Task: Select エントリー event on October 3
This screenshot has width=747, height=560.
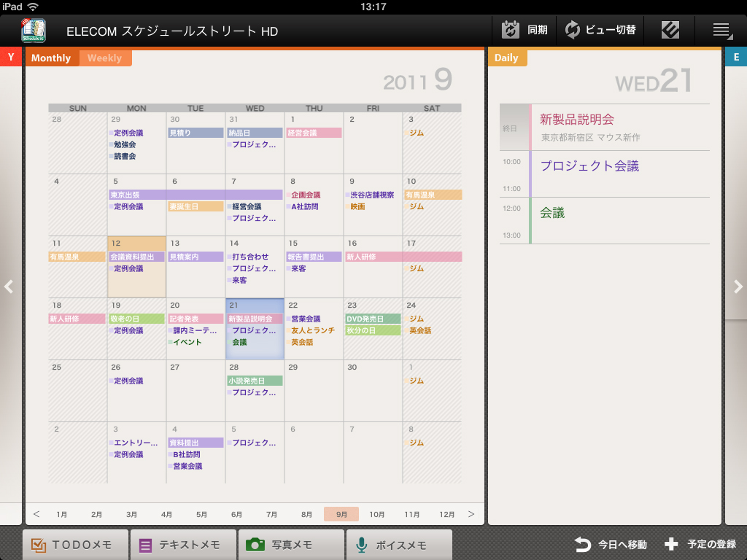Action: [x=133, y=443]
